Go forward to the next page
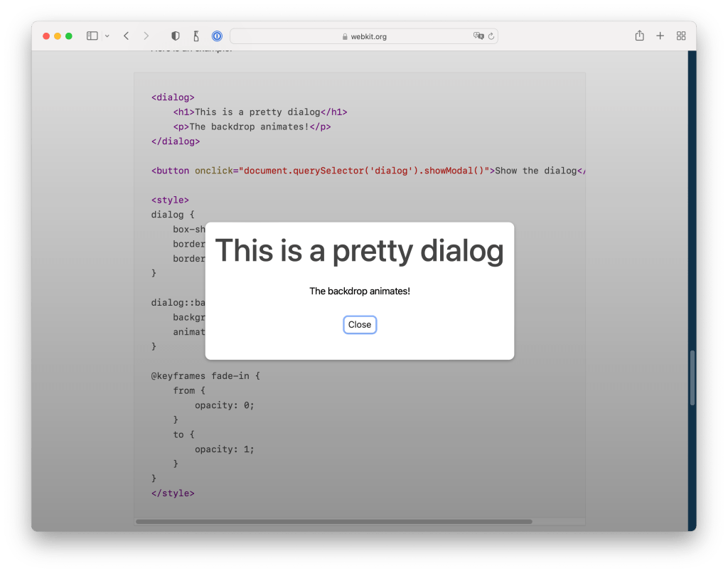Screen dimensions: 728x573 (x=146, y=36)
